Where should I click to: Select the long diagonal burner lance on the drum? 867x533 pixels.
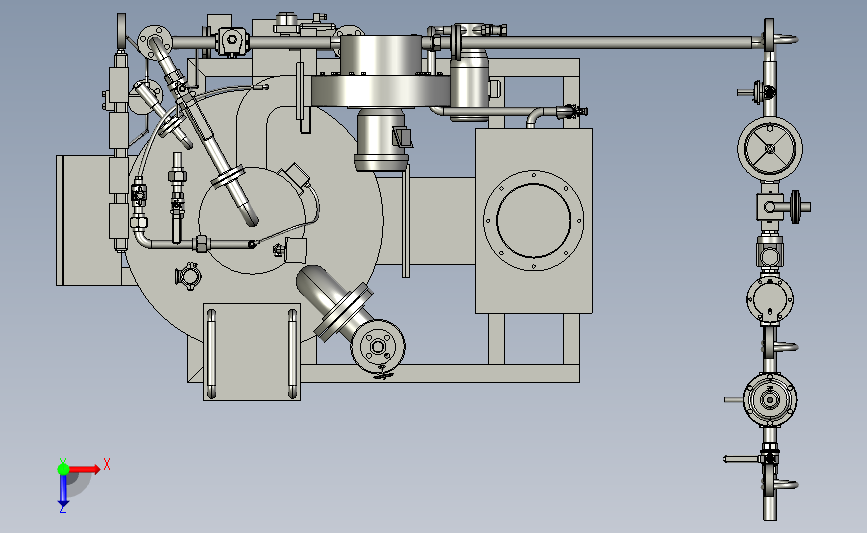204,134
